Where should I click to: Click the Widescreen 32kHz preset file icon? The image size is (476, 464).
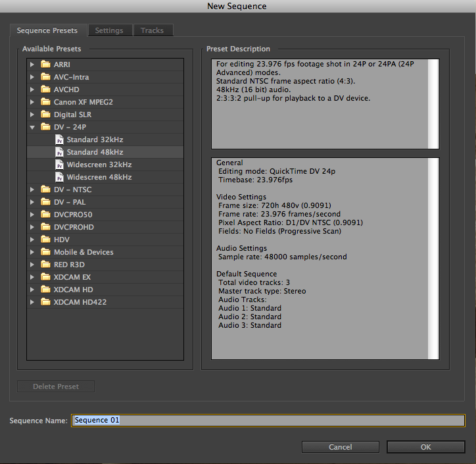click(59, 165)
